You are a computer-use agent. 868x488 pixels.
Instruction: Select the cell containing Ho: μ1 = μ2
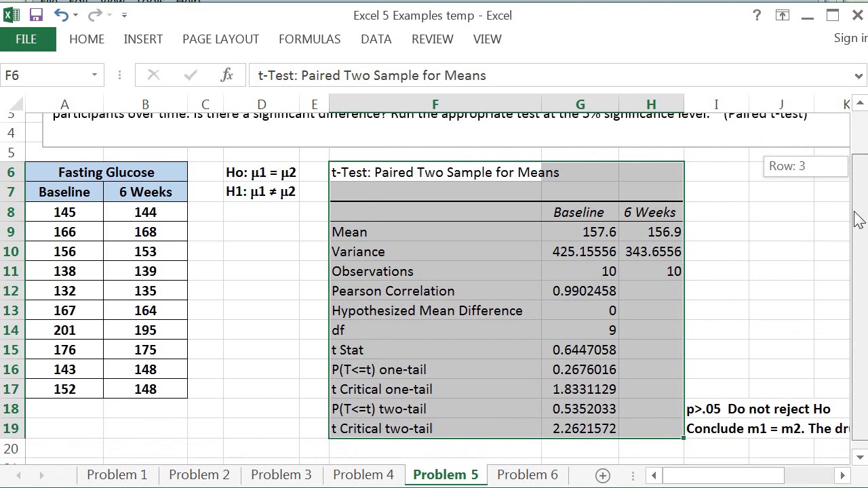tap(261, 172)
